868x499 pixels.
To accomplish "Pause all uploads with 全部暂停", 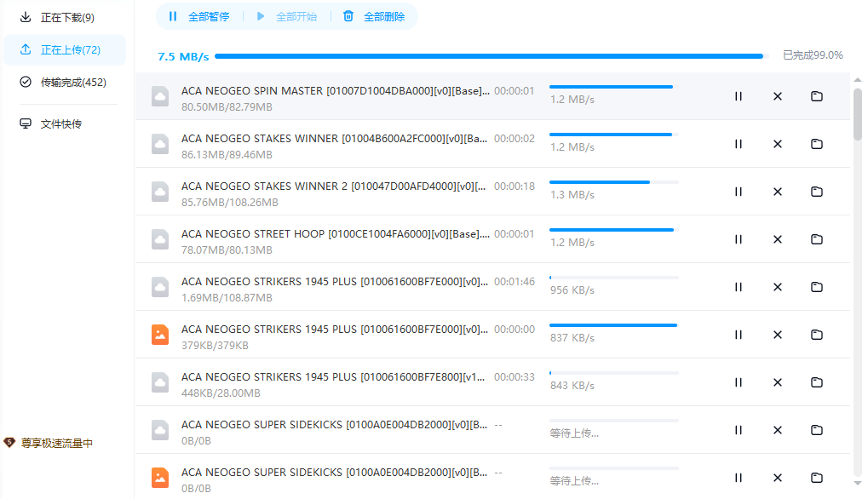I will [x=198, y=16].
